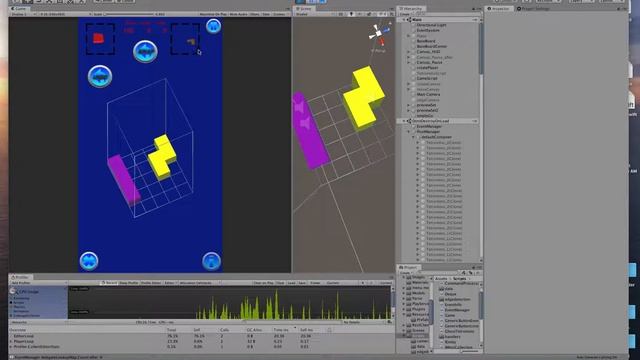Open the Display 1 dropdown in the Game view

(x=23, y=14)
